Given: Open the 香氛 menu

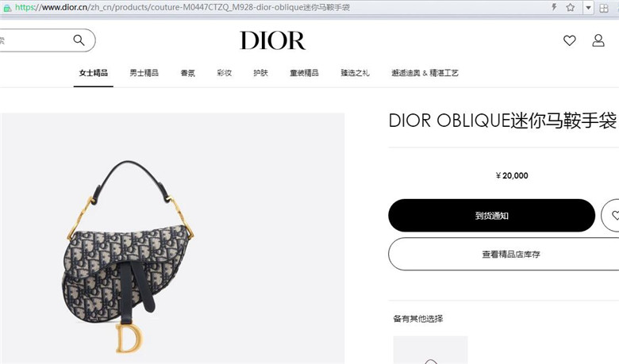Looking at the screenshot, I should pyautogui.click(x=188, y=73).
